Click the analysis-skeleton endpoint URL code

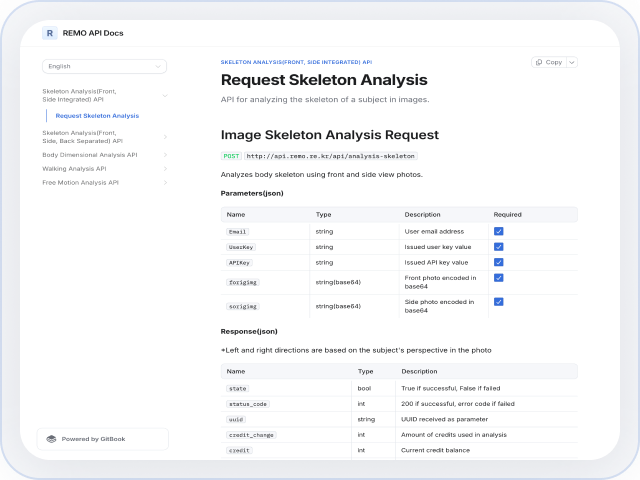pyautogui.click(x=330, y=156)
